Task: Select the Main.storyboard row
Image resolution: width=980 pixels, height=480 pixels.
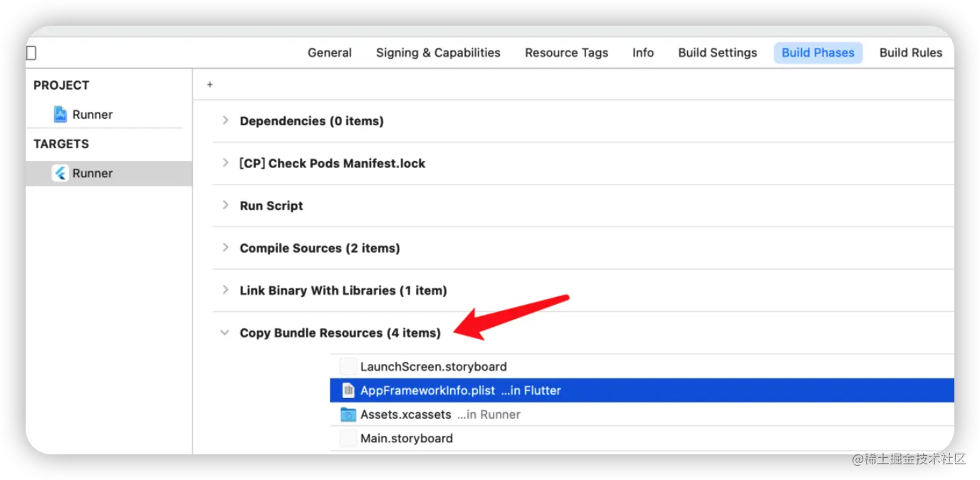Action: (x=642, y=438)
